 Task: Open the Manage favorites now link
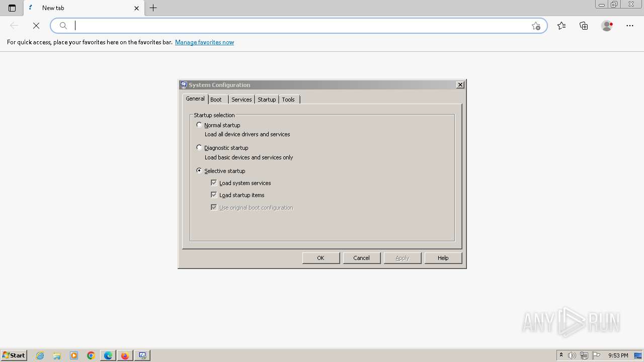coord(204,42)
